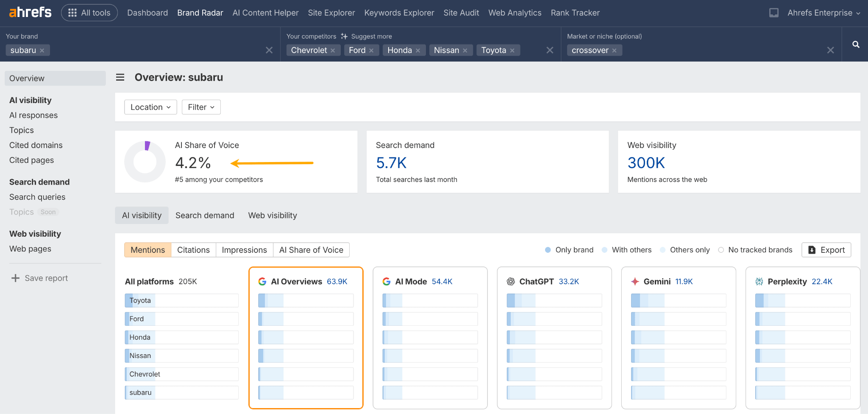Click the Gemini star icon
868x414 pixels.
[x=635, y=281]
